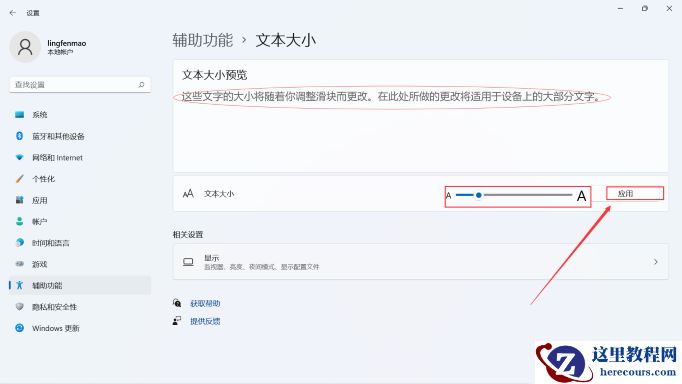Click the preview sentence text

click(391, 97)
